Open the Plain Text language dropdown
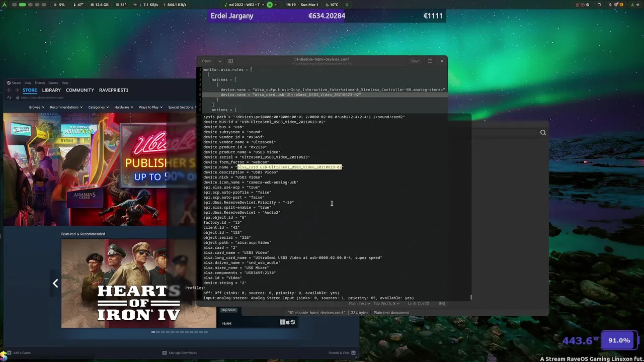644x362 pixels. (360, 303)
